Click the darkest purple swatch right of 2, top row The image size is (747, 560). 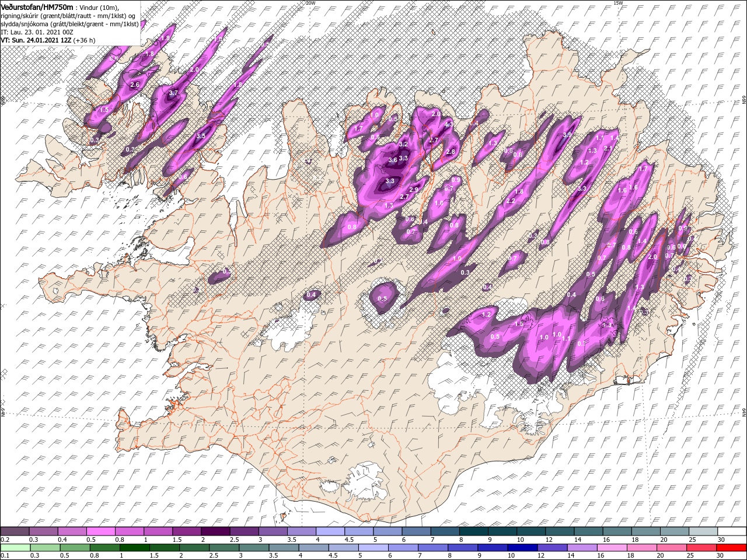click(x=215, y=531)
